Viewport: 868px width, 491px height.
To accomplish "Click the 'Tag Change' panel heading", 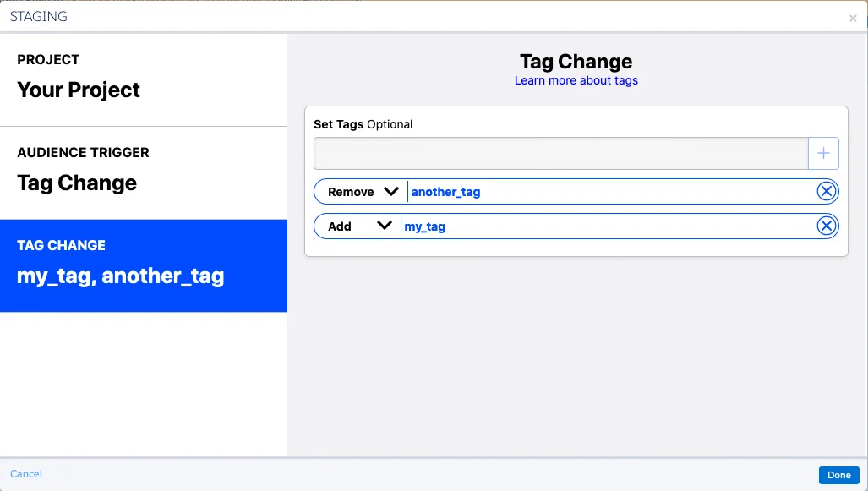I will (576, 62).
